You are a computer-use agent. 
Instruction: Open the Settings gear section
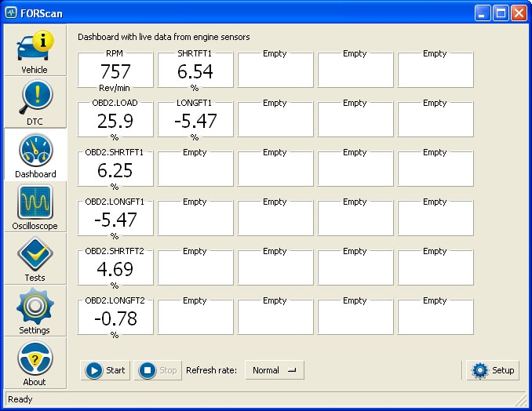34,311
